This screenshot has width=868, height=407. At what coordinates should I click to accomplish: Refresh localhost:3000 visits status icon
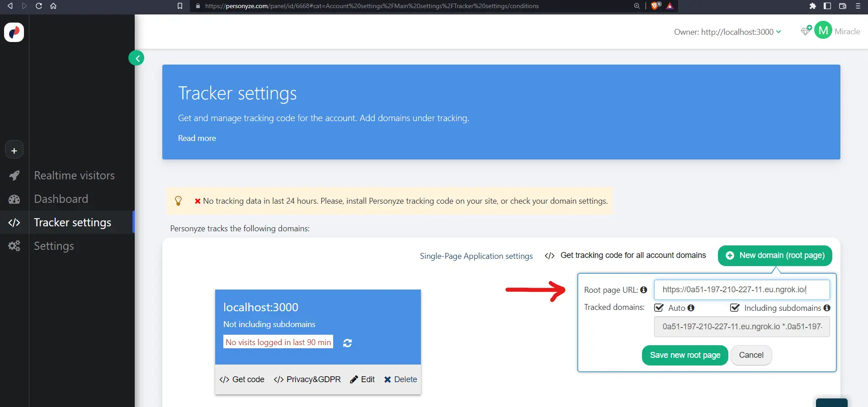(x=347, y=343)
